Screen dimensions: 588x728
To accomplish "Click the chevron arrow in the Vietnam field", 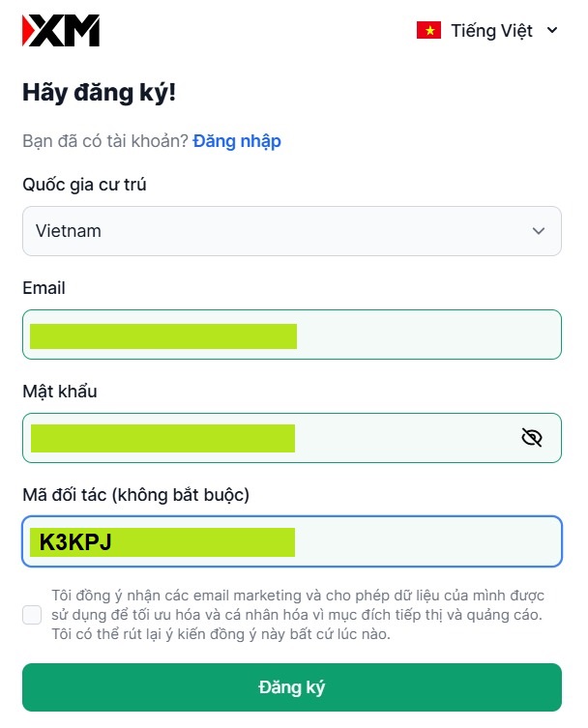I will pos(539,231).
